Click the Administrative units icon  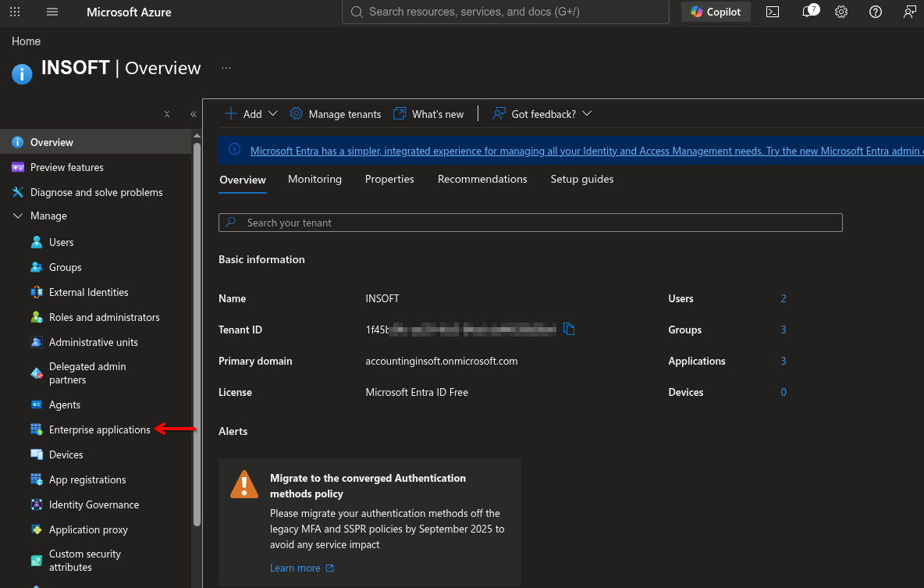37,342
